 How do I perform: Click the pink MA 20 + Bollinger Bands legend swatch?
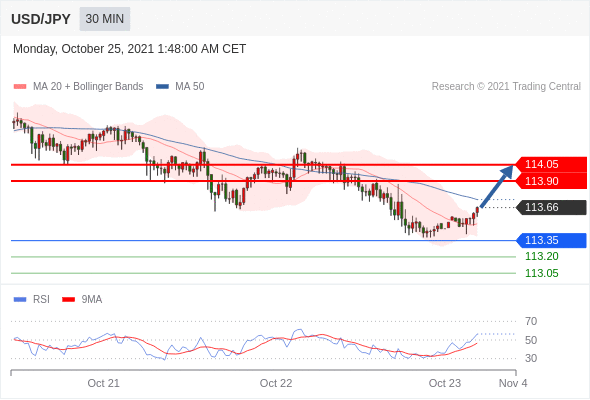click(x=20, y=87)
